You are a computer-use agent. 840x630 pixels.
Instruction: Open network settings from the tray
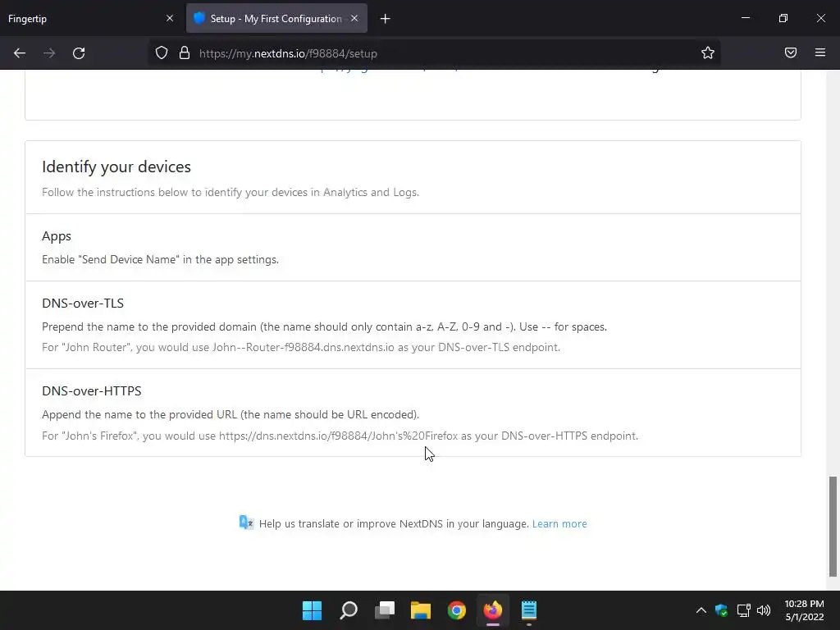point(743,610)
